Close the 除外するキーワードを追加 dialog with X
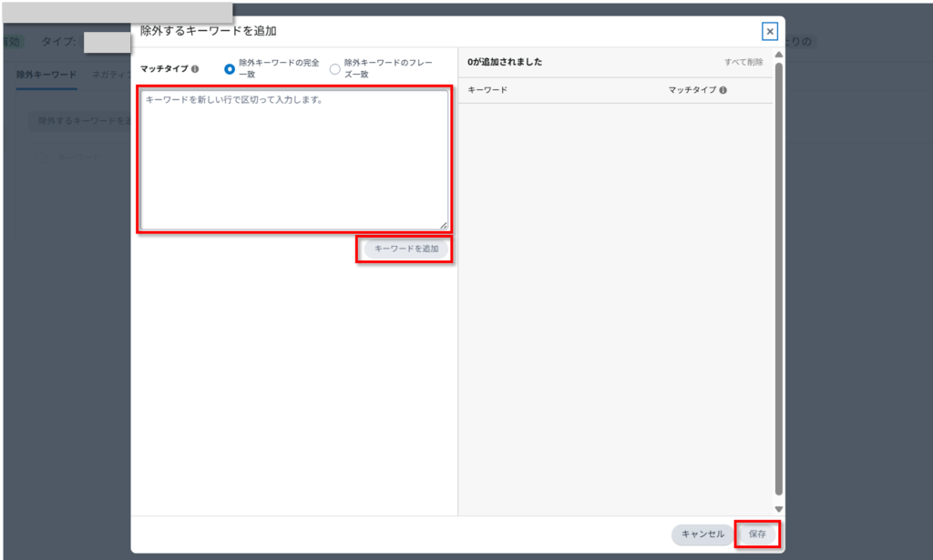Viewport: 933px width, 560px height. click(770, 32)
